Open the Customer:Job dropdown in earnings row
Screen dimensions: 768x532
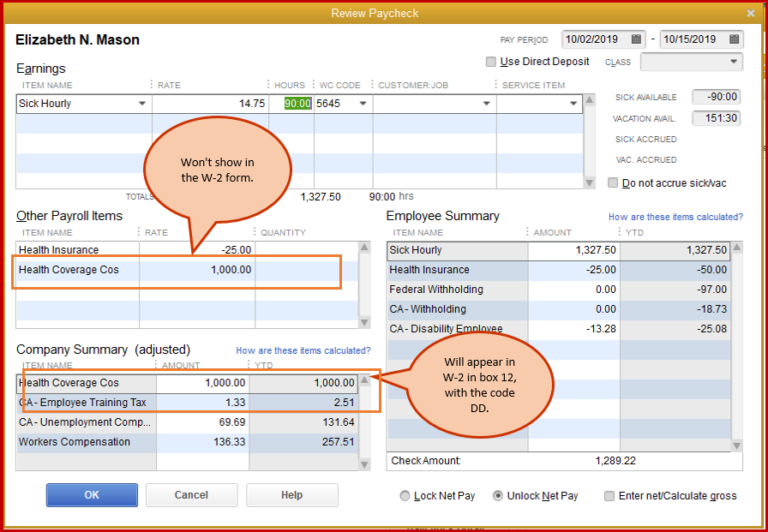click(x=486, y=104)
